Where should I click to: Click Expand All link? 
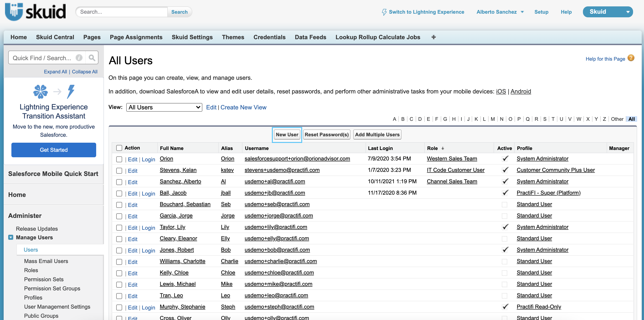[55, 72]
